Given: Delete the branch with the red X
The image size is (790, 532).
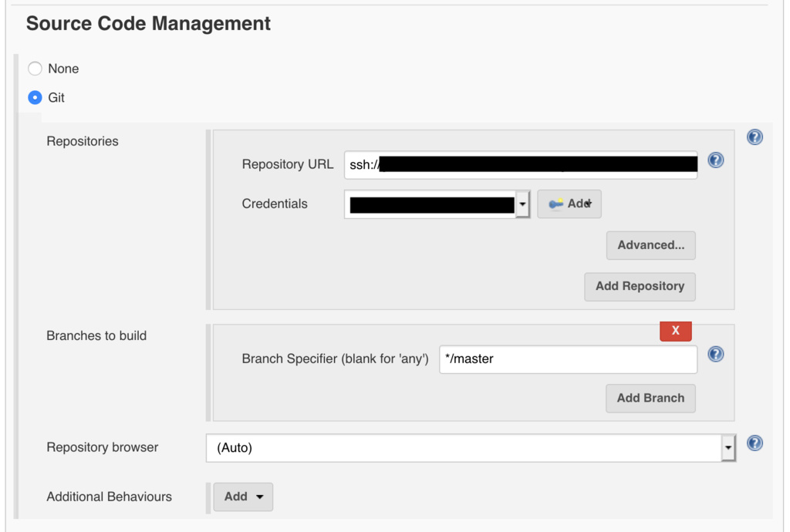Looking at the screenshot, I should 675,330.
